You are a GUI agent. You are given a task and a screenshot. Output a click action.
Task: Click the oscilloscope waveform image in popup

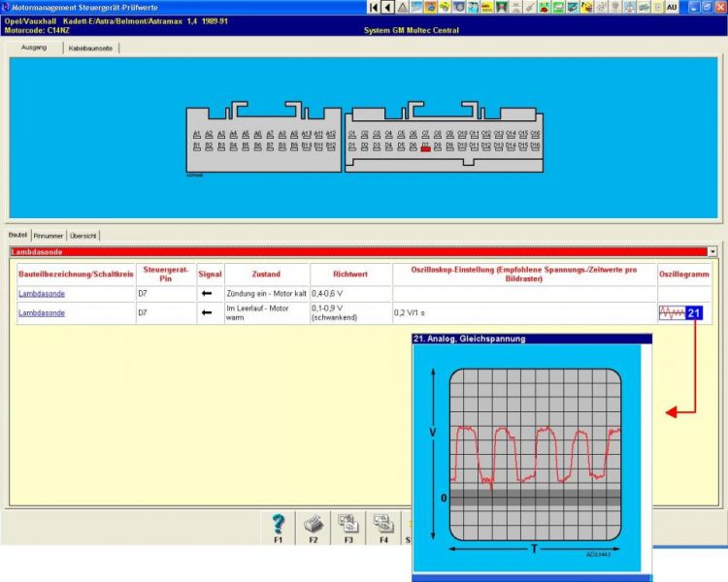pyautogui.click(x=534, y=458)
